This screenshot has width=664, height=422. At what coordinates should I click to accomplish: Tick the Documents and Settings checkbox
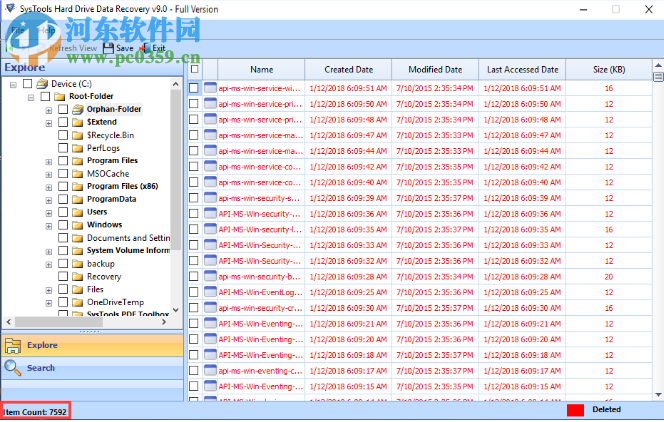click(63, 237)
